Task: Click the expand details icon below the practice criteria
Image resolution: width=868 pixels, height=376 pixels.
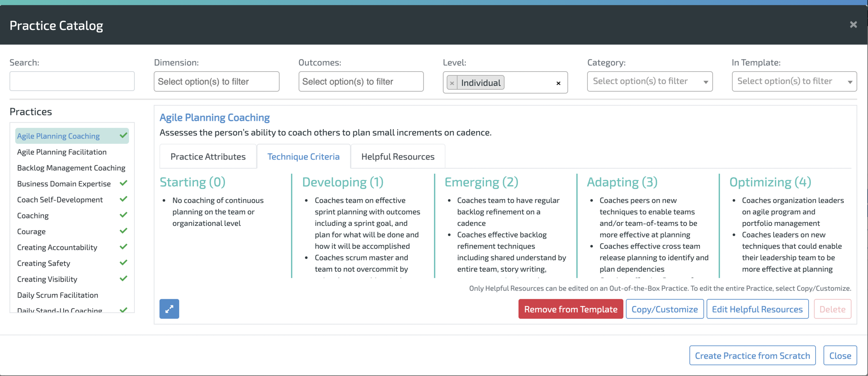Action: (169, 309)
